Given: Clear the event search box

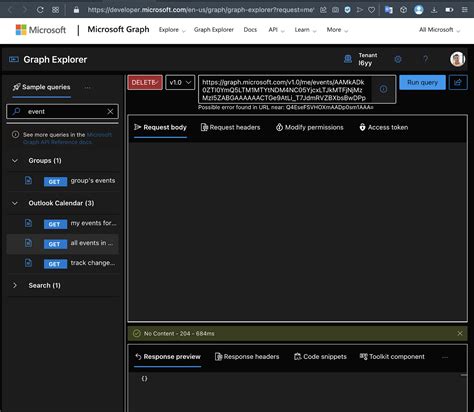Looking at the screenshot, I should click(x=110, y=112).
